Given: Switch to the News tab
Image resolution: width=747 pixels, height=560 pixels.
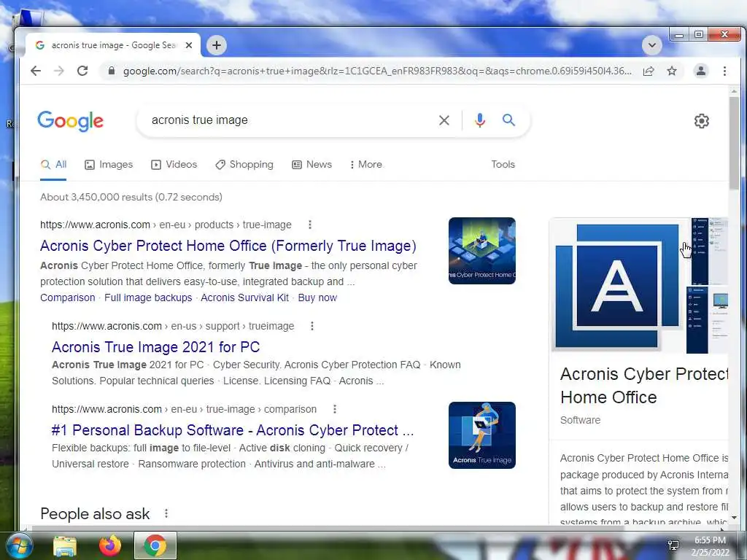Looking at the screenshot, I should pyautogui.click(x=311, y=165).
